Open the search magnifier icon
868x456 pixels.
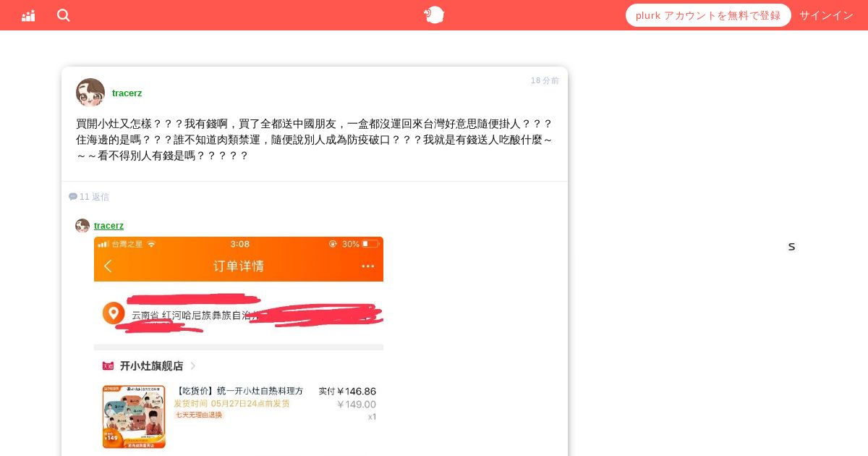pos(64,15)
